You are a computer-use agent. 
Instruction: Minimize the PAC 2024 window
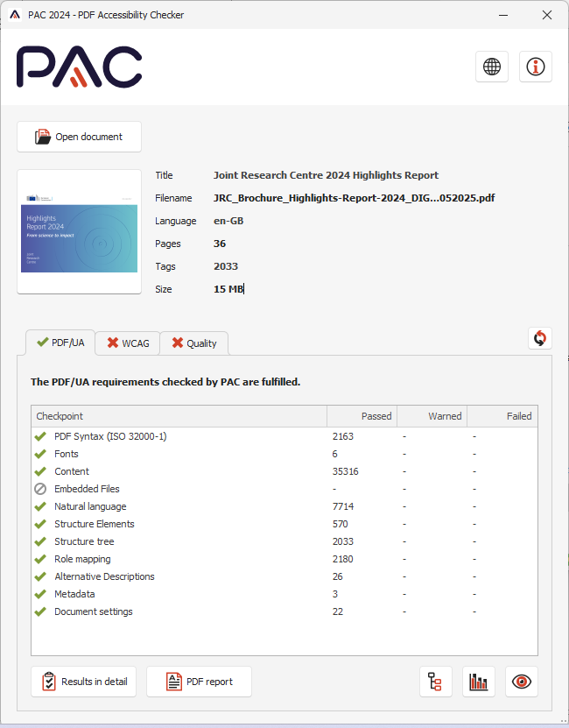[503, 15]
